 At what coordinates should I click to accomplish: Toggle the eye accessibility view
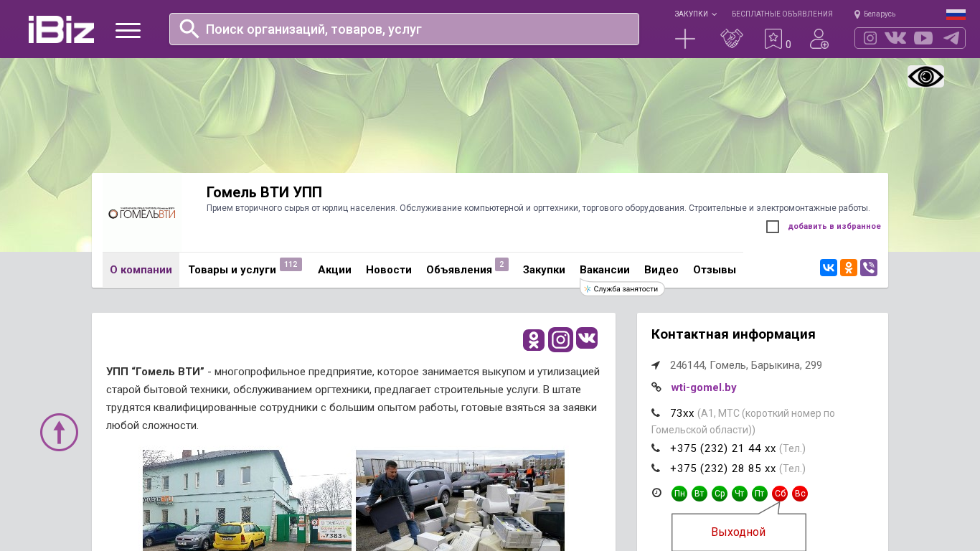click(x=925, y=76)
